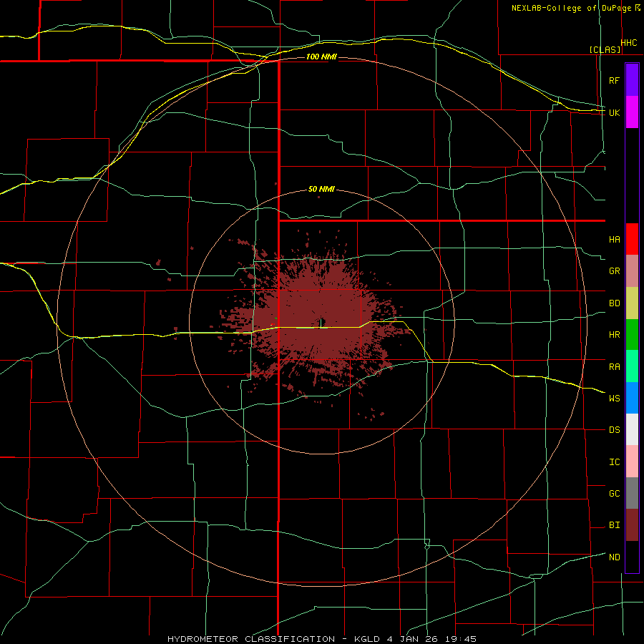Click the GC legend label
Screen dimensions: 644x644
[x=615, y=494]
